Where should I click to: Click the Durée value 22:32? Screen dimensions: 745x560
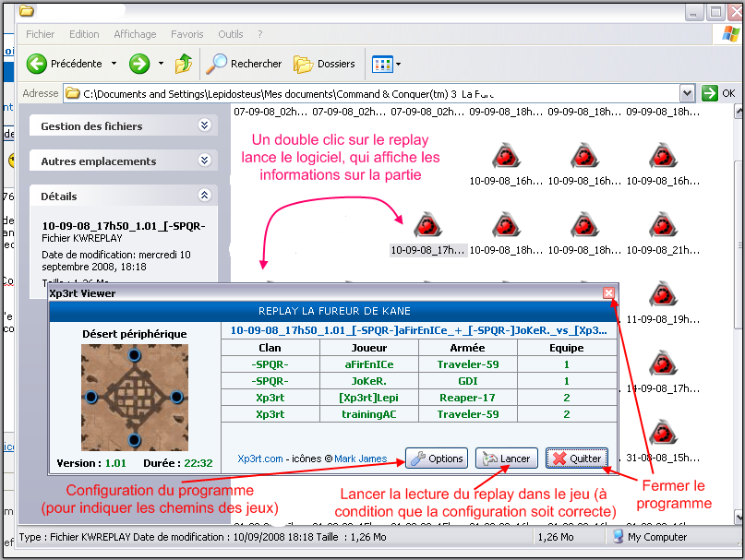coord(198,463)
